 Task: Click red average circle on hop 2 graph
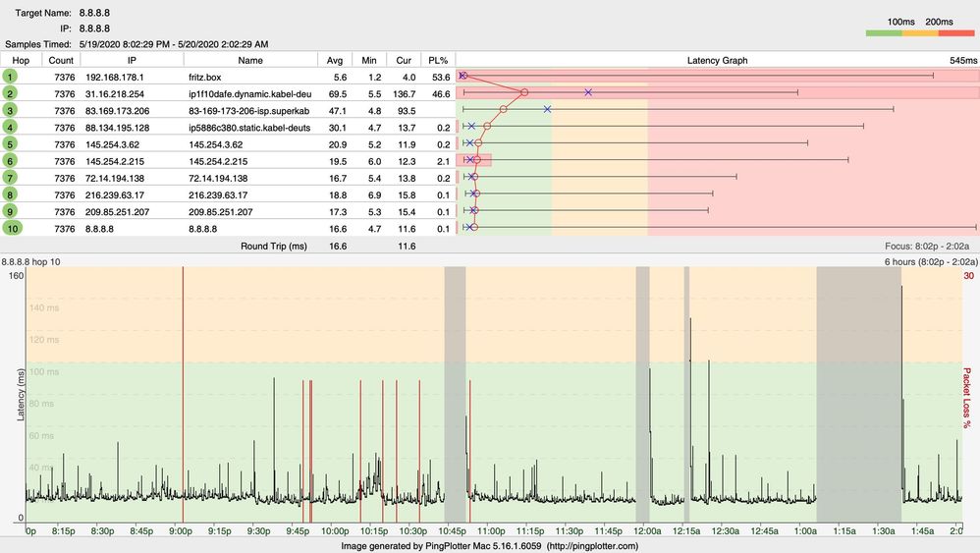click(524, 92)
